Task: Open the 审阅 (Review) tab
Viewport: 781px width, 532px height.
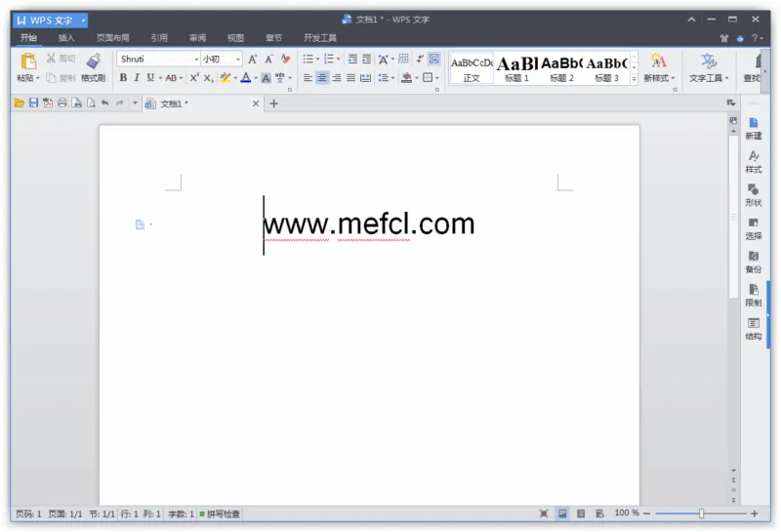Action: click(x=197, y=38)
